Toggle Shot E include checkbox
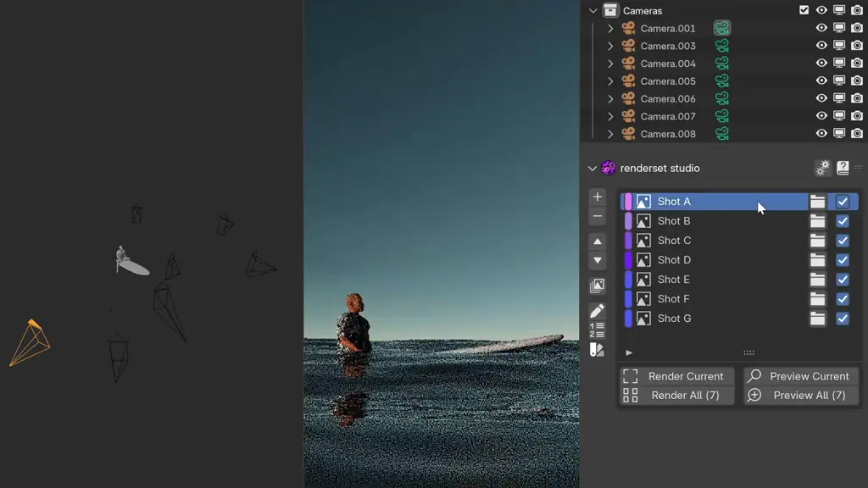This screenshot has width=868, height=488. [x=843, y=280]
